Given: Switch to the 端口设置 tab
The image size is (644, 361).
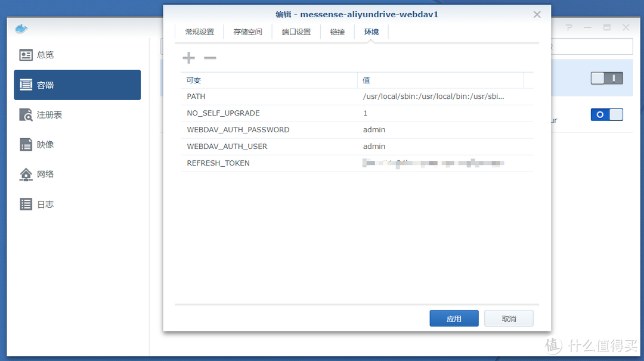Looking at the screenshot, I should [296, 32].
